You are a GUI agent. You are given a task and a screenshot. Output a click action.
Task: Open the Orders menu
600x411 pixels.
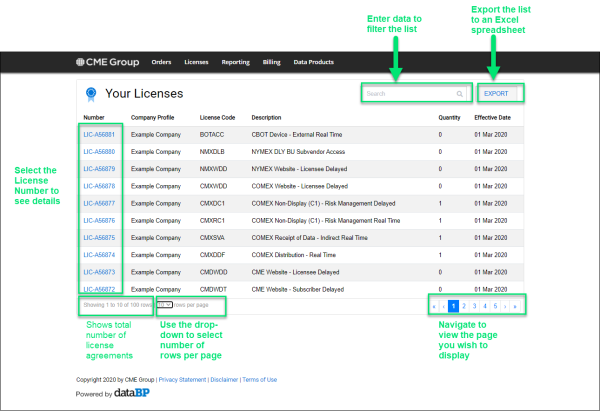tap(162, 62)
